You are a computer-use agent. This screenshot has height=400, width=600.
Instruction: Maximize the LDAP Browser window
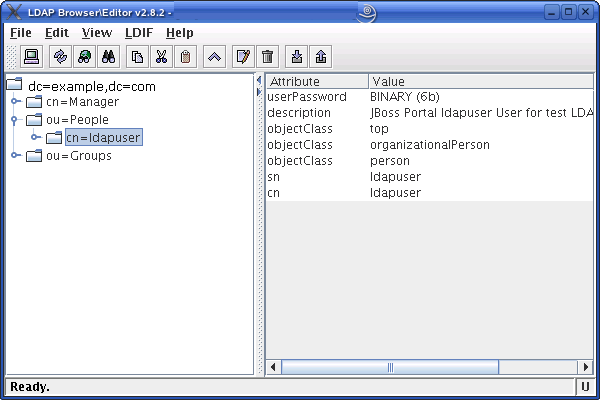569,12
